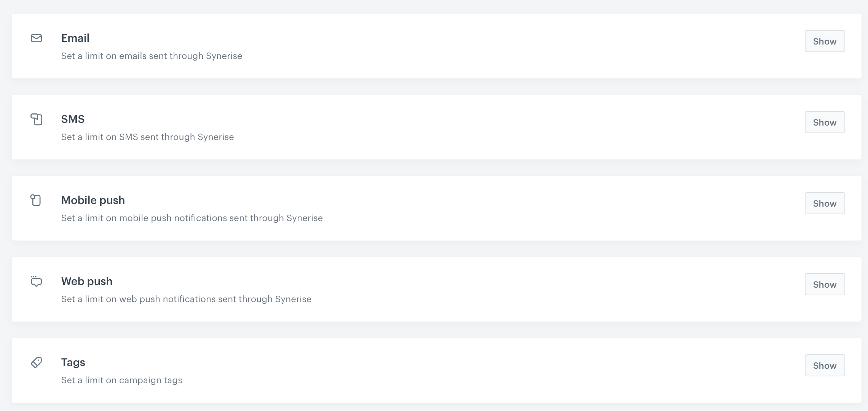Click the web push notifications description

coord(186,299)
